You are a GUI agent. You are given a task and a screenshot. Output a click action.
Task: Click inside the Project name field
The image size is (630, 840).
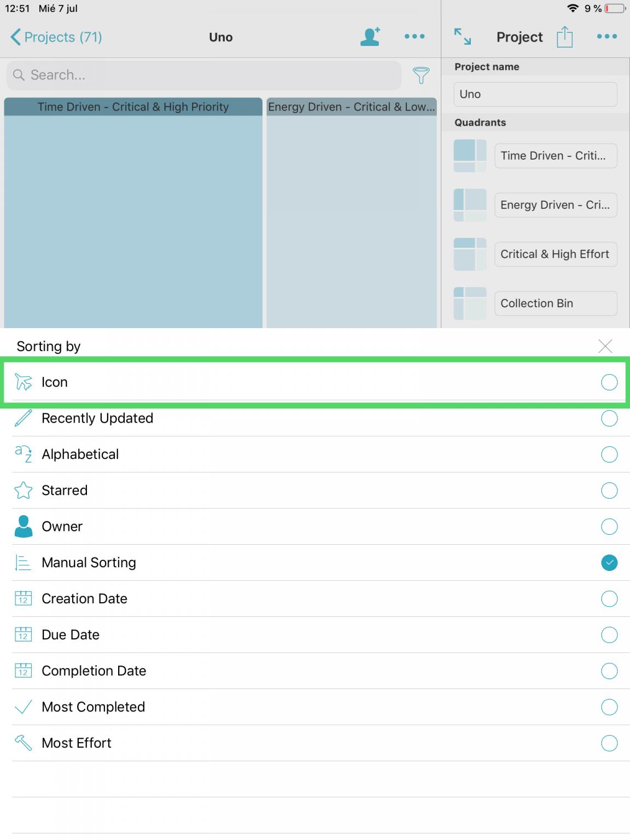[534, 94]
